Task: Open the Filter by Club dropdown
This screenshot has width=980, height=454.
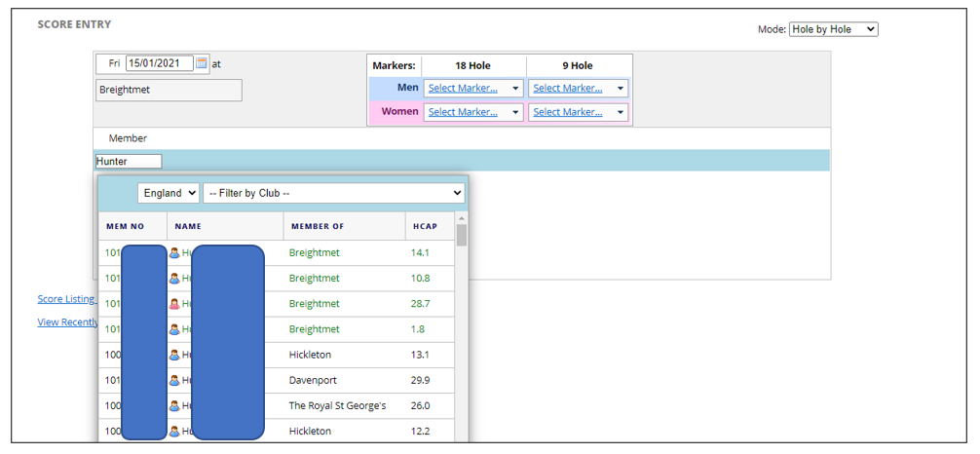Action: click(334, 193)
